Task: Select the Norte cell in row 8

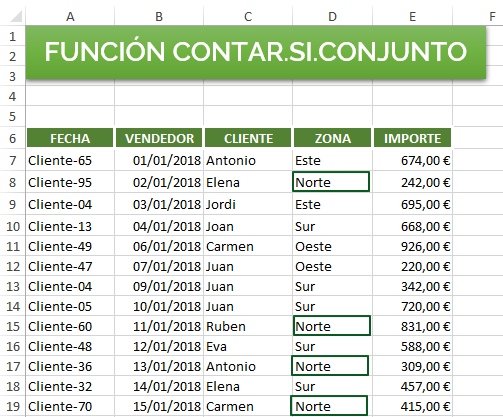Action: [x=331, y=182]
